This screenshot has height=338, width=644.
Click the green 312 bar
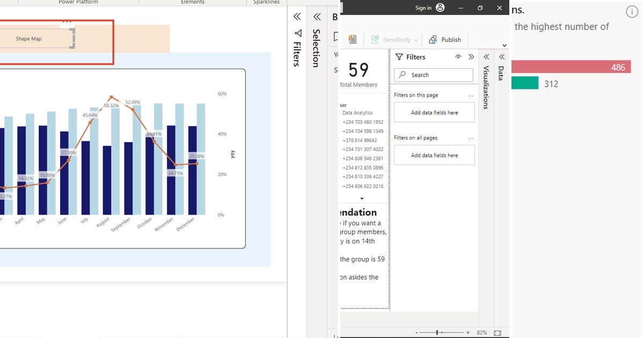524,83
